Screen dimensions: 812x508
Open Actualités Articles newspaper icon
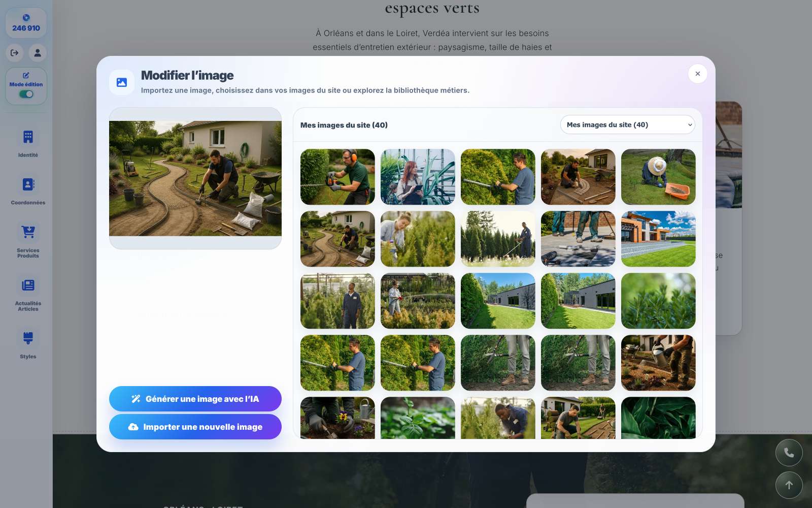28,285
